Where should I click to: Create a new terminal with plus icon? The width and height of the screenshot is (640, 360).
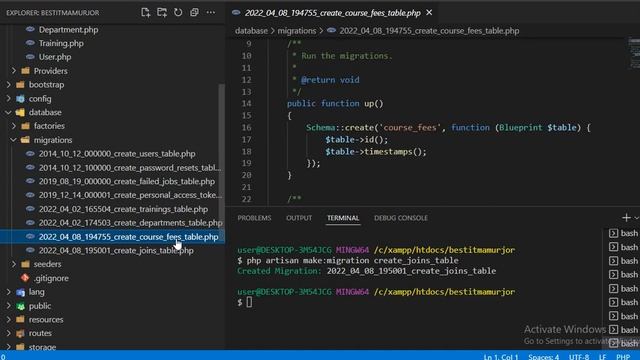(626, 218)
